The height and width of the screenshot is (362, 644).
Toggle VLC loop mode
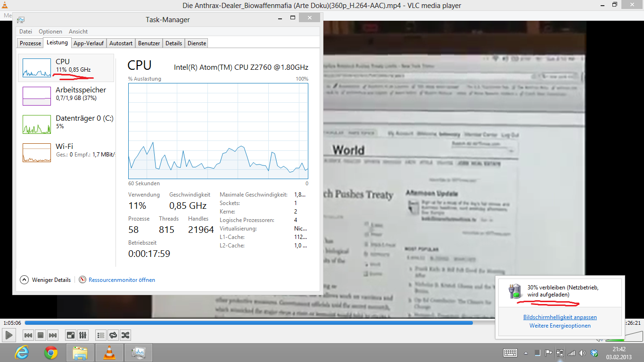[x=113, y=335]
